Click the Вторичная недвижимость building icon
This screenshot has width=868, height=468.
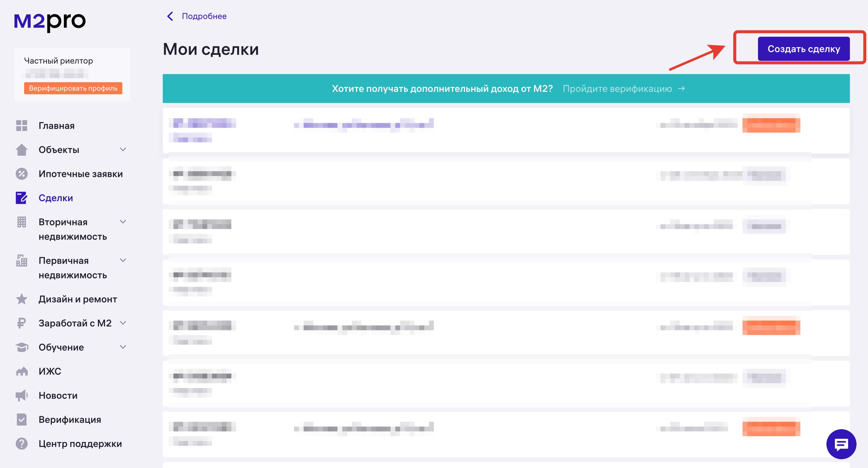pyautogui.click(x=22, y=222)
